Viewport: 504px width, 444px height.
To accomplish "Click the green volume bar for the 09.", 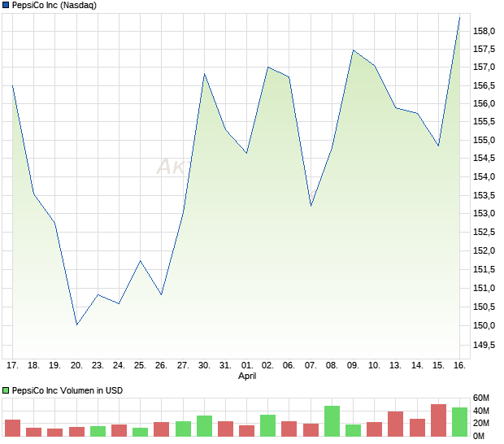I will pyautogui.click(x=354, y=430).
